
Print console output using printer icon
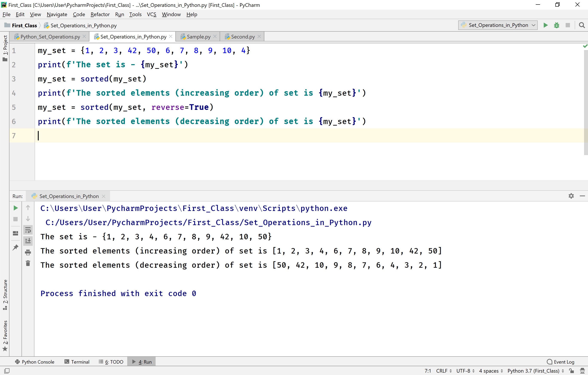28,253
